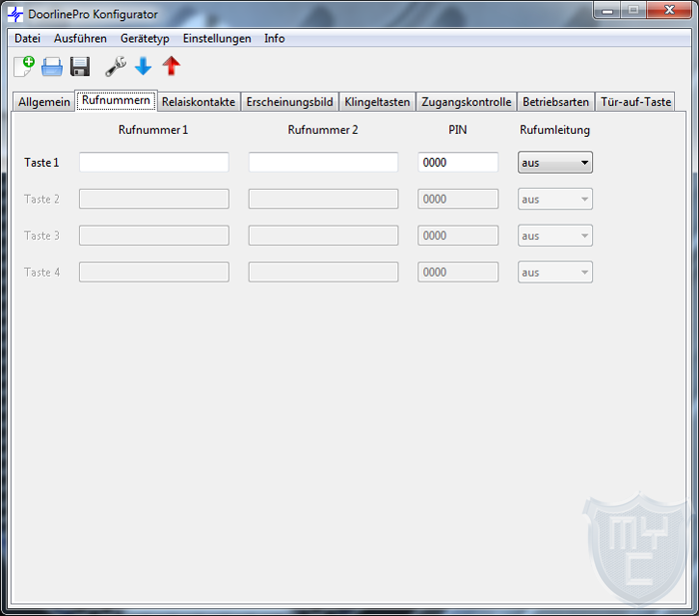Expand Rufumleitung dropdown for Taste 1
699x616 pixels.
[555, 163]
